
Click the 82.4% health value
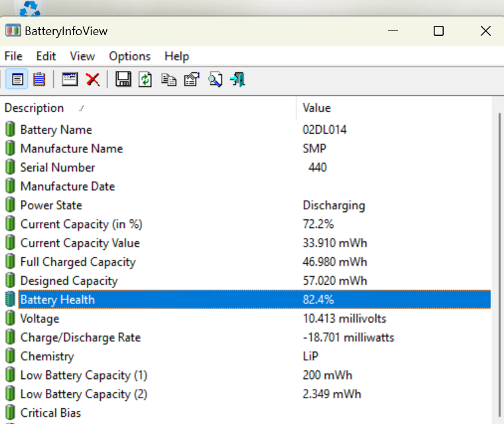(x=318, y=299)
